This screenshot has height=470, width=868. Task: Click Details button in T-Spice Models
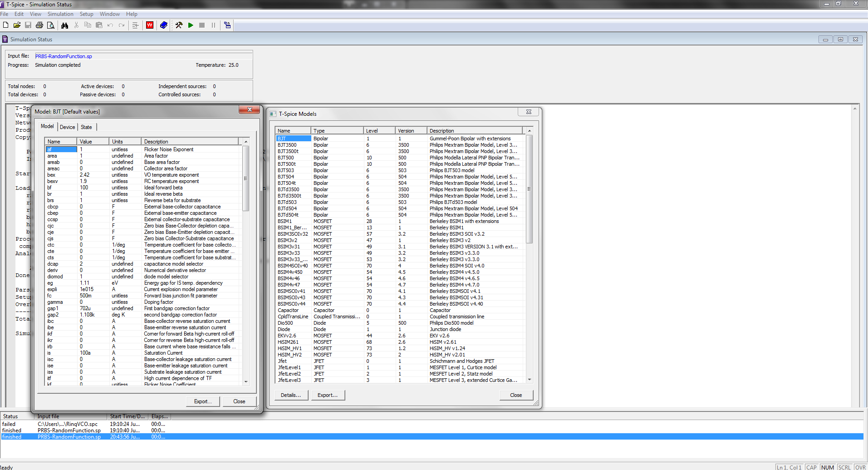291,395
